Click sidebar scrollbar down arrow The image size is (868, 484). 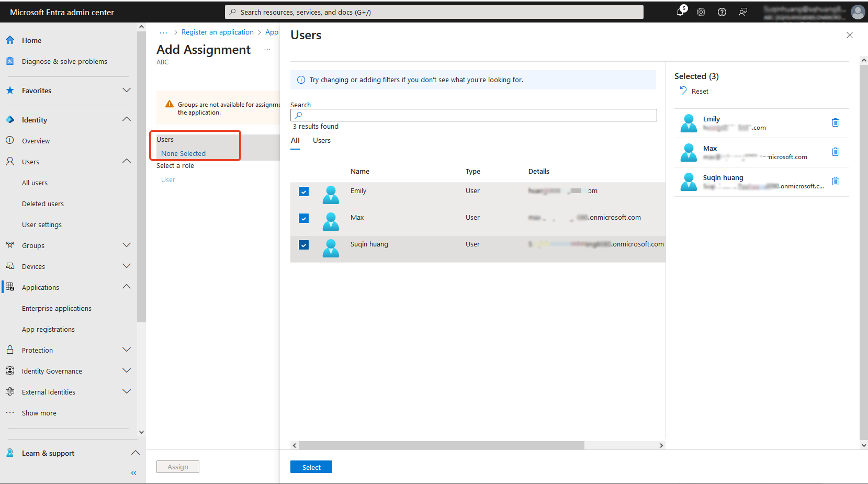tap(141, 432)
